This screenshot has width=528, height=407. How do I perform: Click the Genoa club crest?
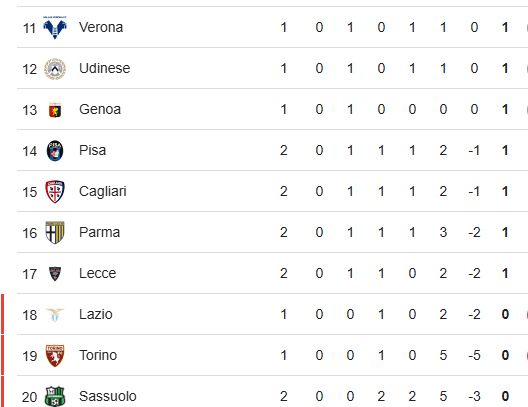(x=55, y=110)
